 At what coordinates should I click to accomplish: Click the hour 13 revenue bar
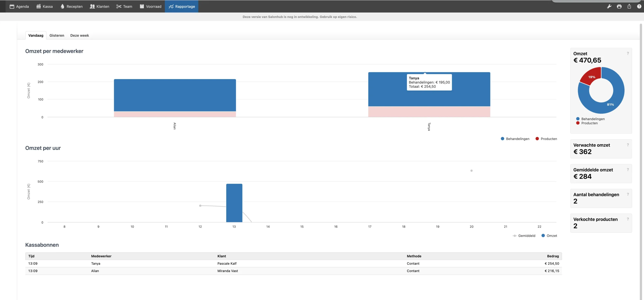pos(234,203)
